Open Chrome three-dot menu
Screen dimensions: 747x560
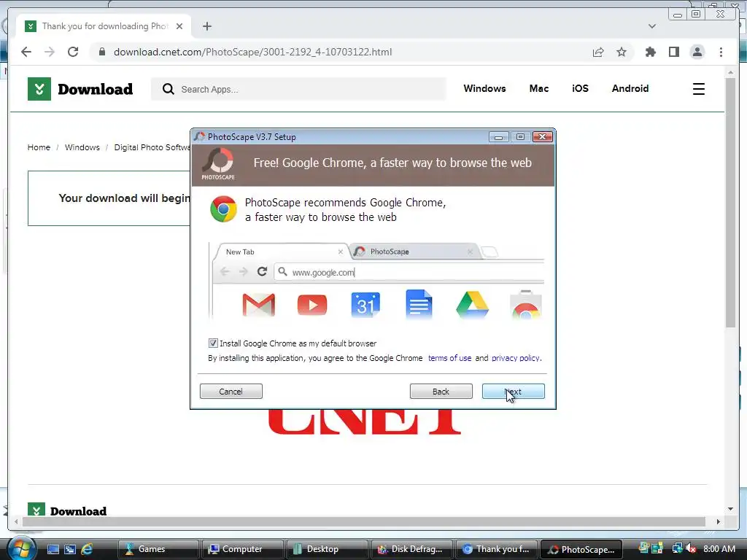(x=721, y=52)
